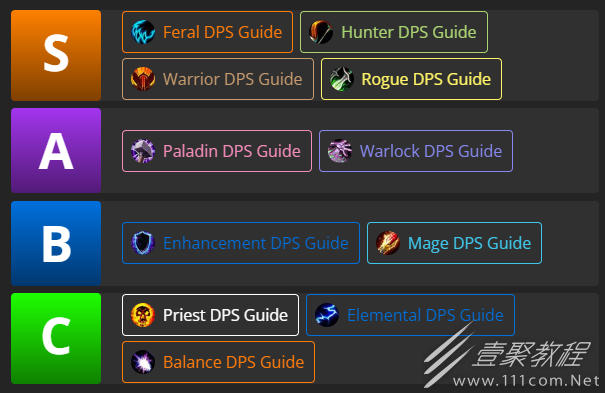
Task: Select the purple A tier tile
Action: [56, 150]
